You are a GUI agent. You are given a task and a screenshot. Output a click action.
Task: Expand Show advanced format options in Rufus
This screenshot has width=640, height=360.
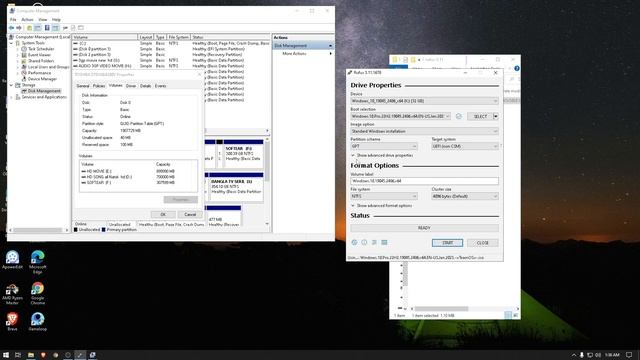382,206
